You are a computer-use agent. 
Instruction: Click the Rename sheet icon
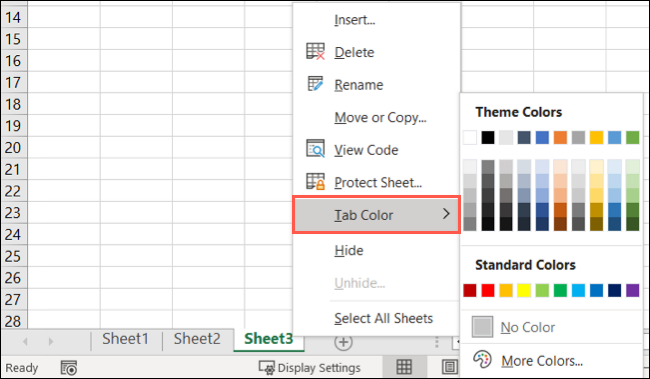pyautogui.click(x=315, y=84)
